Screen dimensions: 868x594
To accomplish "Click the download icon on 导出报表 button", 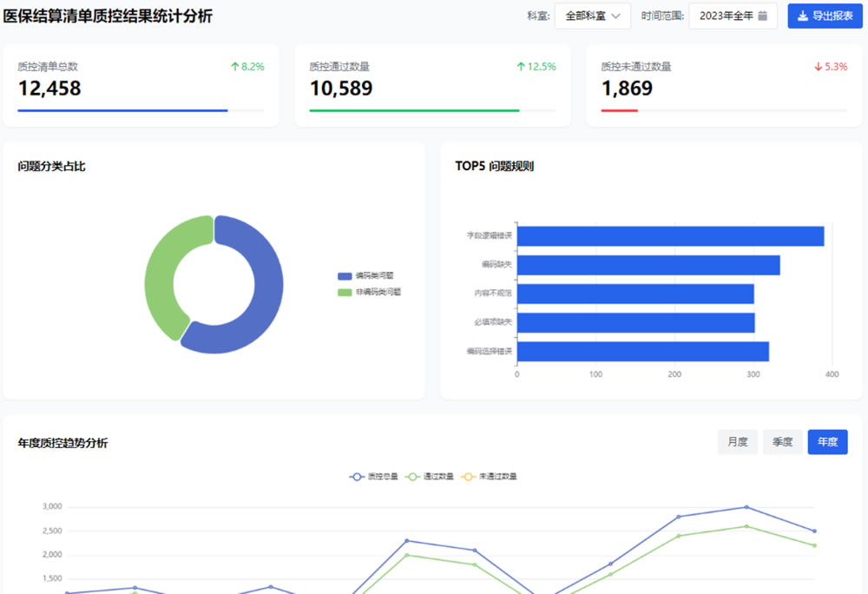I will pyautogui.click(x=803, y=16).
